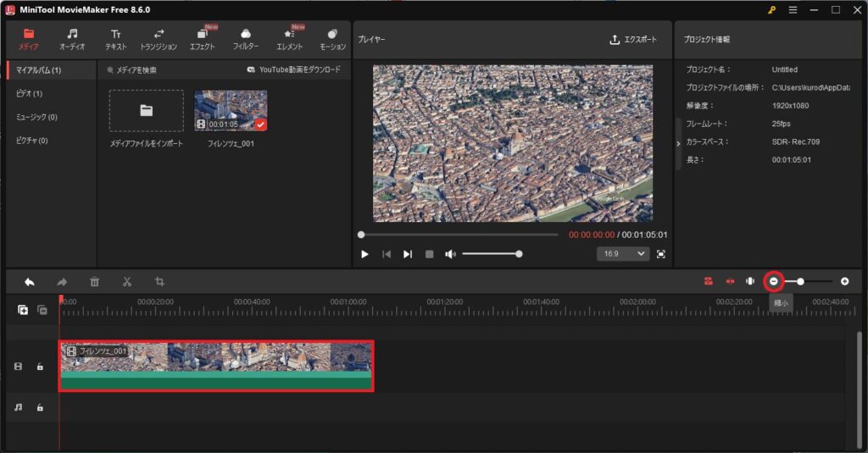This screenshot has height=453, width=868.
Task: Add a new track
Action: pos(23,310)
